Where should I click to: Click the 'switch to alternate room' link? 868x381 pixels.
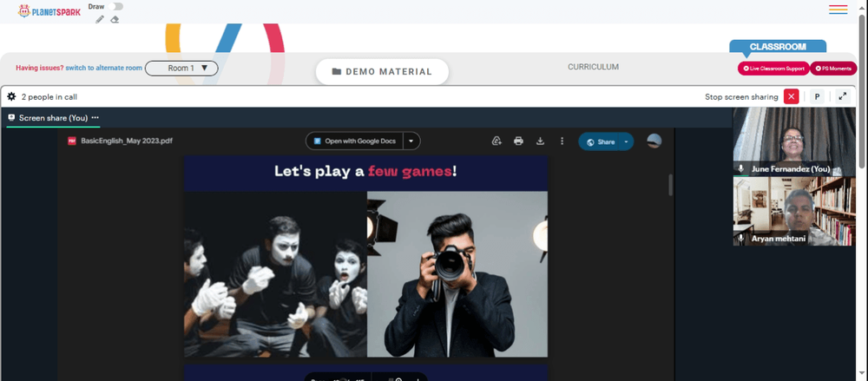(x=104, y=68)
